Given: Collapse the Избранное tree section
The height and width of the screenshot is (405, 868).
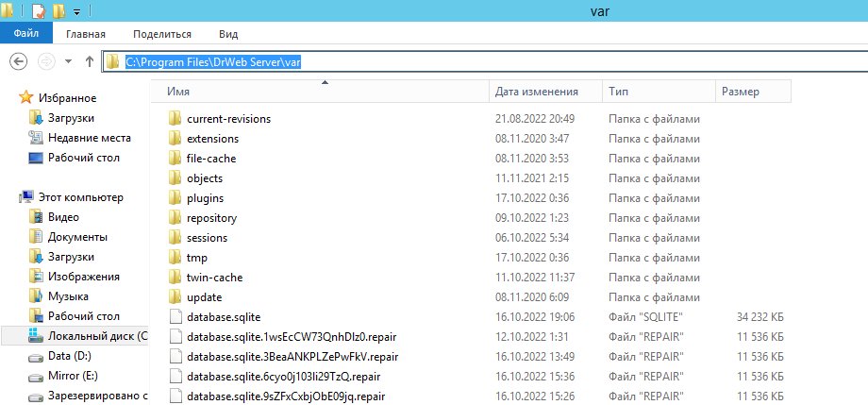Looking at the screenshot, I should coord(9,97).
